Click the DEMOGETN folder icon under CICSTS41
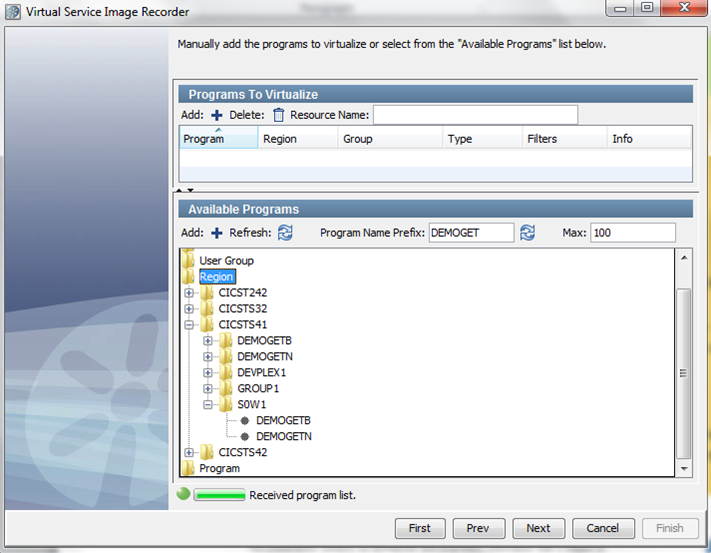 point(226,356)
